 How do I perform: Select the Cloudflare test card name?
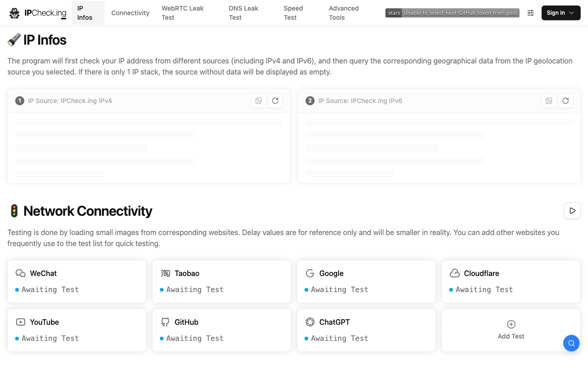(x=481, y=273)
